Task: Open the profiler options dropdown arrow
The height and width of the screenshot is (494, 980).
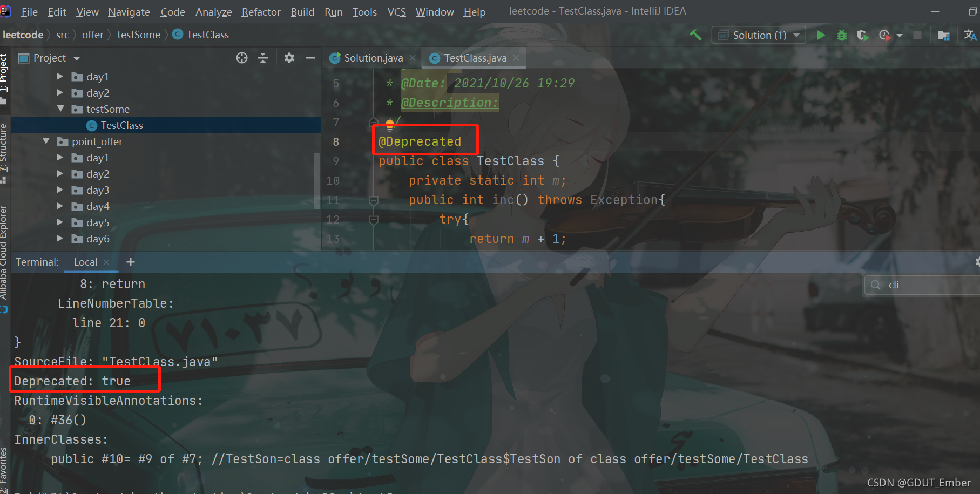Action: (x=900, y=36)
